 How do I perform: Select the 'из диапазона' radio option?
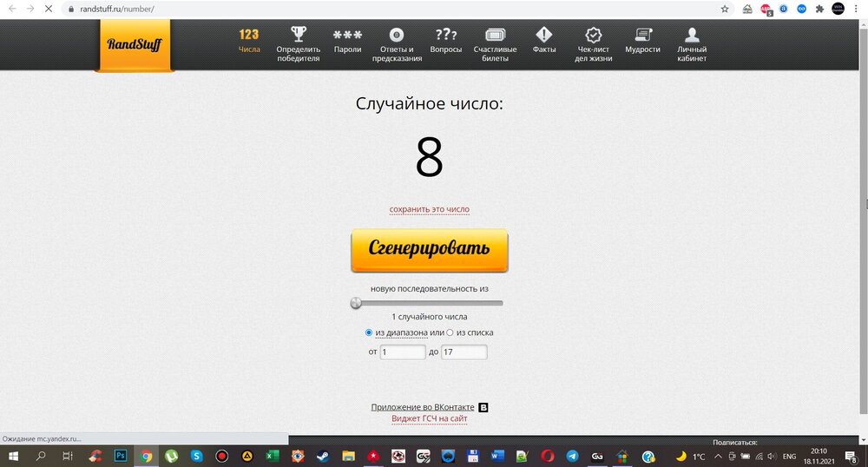[x=369, y=332]
